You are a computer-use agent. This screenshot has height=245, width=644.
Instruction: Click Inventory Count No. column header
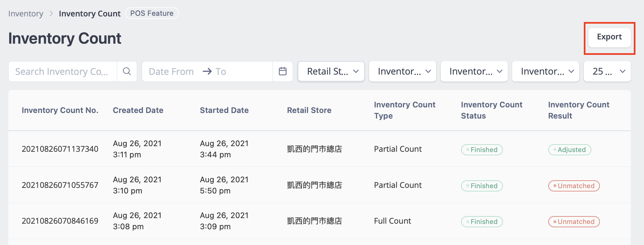coord(60,110)
